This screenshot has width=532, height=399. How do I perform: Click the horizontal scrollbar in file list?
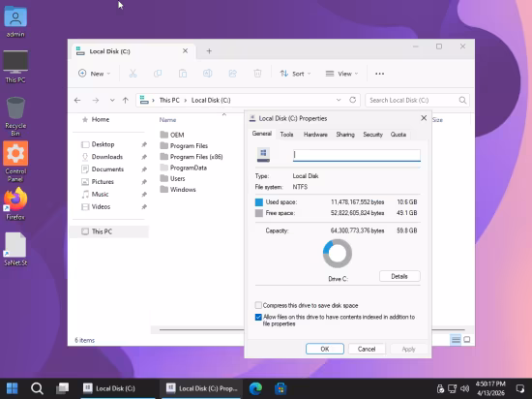201,329
